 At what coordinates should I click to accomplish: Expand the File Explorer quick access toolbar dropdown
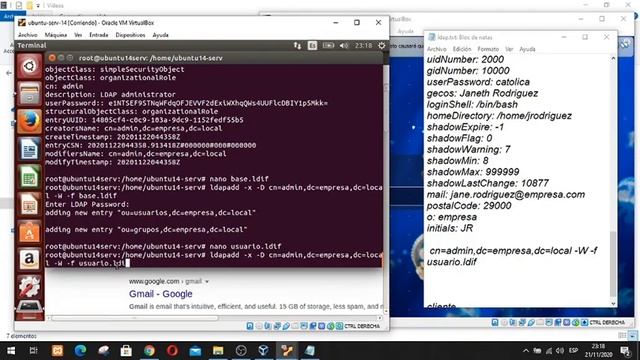pyautogui.click(x=38, y=5)
